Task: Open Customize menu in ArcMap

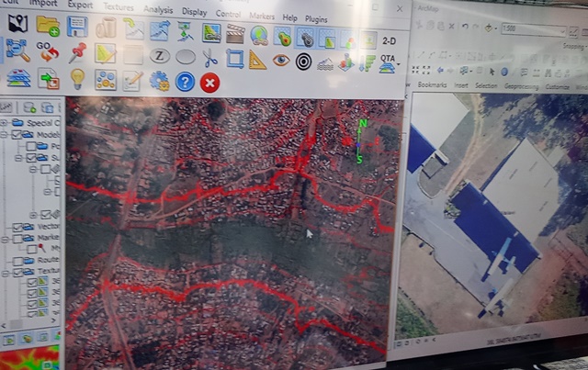Action: [558, 87]
